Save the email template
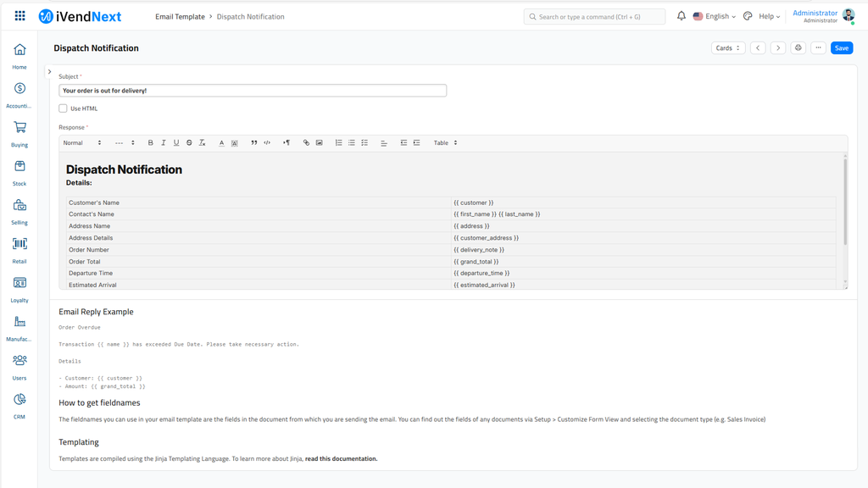This screenshot has height=488, width=868. tap(842, 48)
